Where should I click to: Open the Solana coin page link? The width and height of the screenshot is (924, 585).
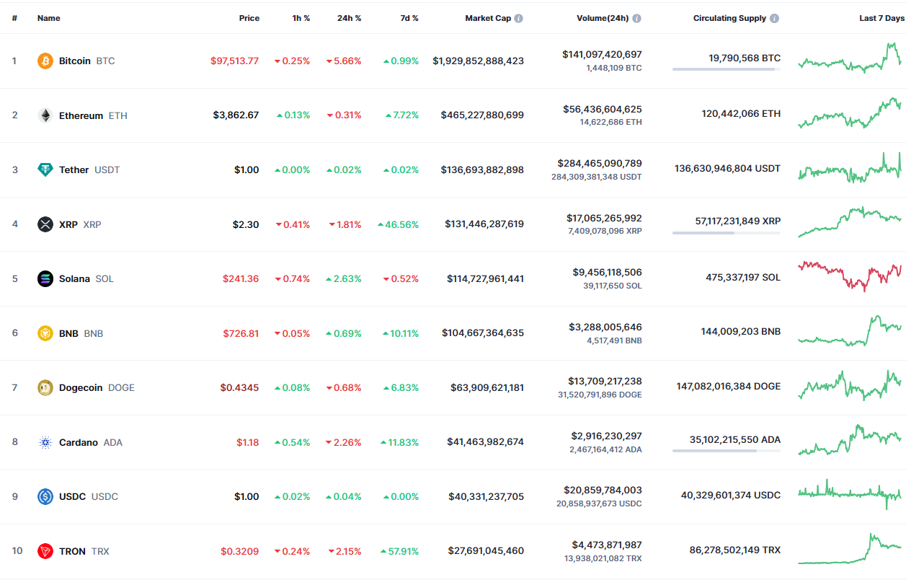(74, 279)
